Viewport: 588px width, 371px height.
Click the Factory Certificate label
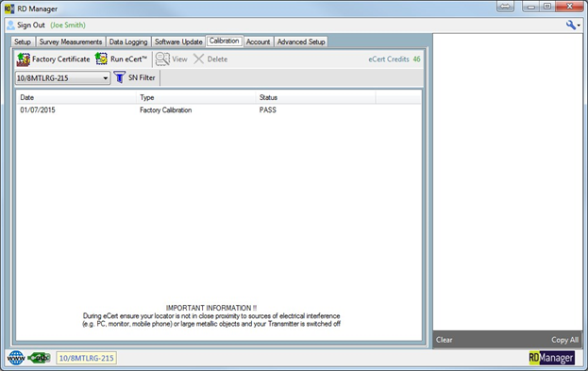61,59
